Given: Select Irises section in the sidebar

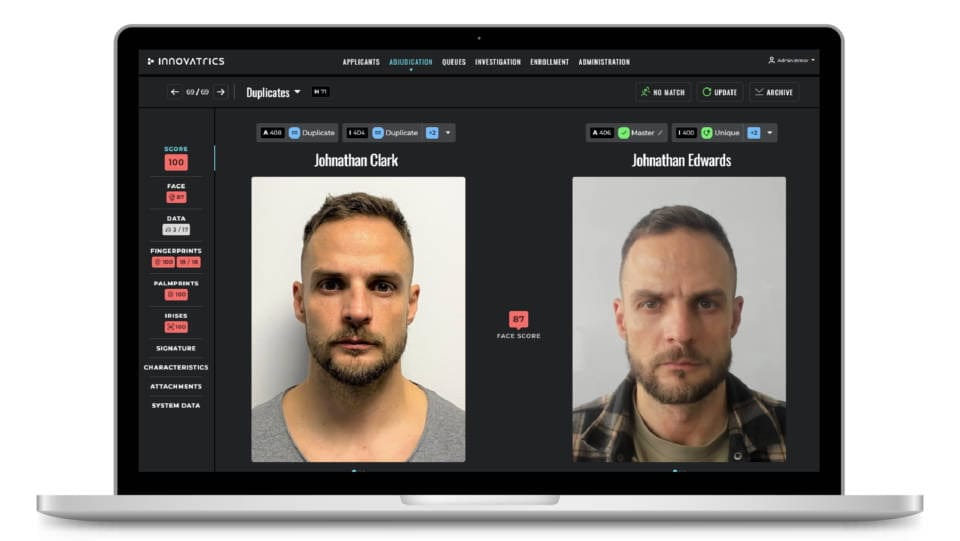Looking at the screenshot, I should 176,316.
